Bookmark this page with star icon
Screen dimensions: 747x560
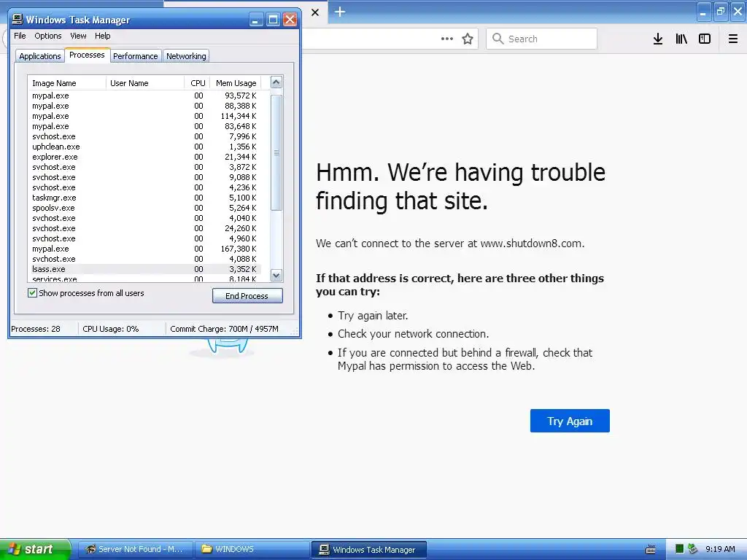pyautogui.click(x=468, y=39)
